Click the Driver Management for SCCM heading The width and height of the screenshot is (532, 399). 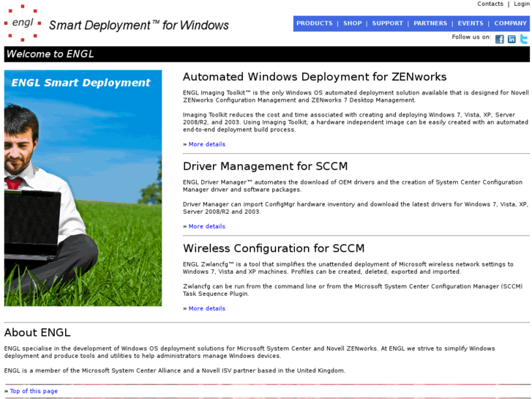266,166
